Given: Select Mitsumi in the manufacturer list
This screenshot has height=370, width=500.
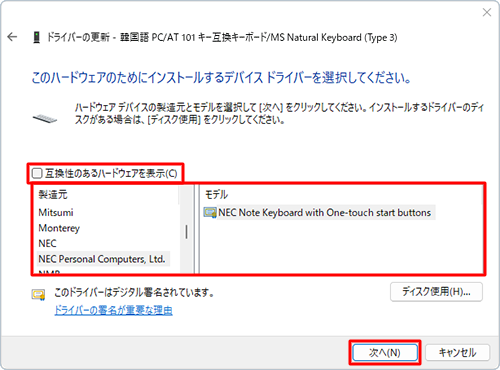Looking at the screenshot, I should point(56,212).
